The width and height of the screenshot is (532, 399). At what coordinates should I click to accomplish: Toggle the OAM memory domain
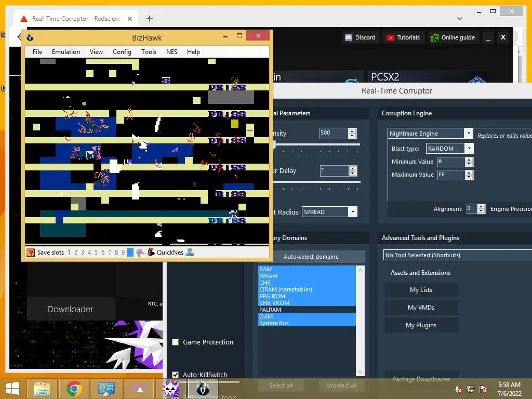click(307, 316)
